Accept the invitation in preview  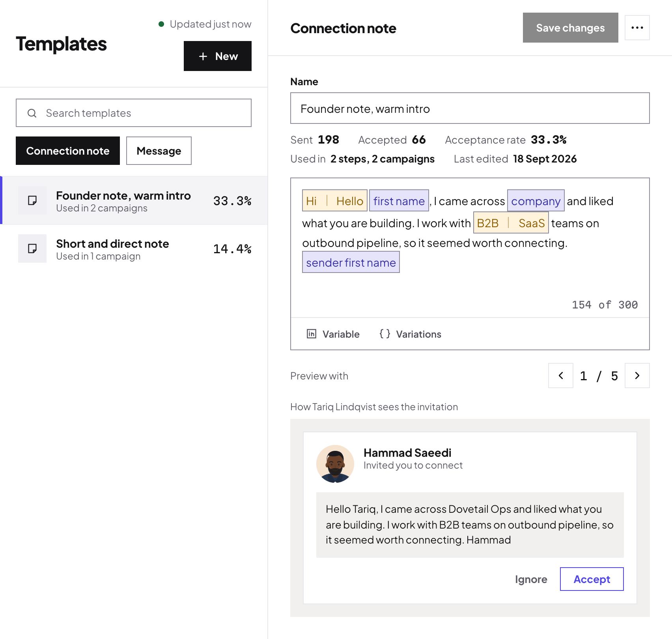592,579
